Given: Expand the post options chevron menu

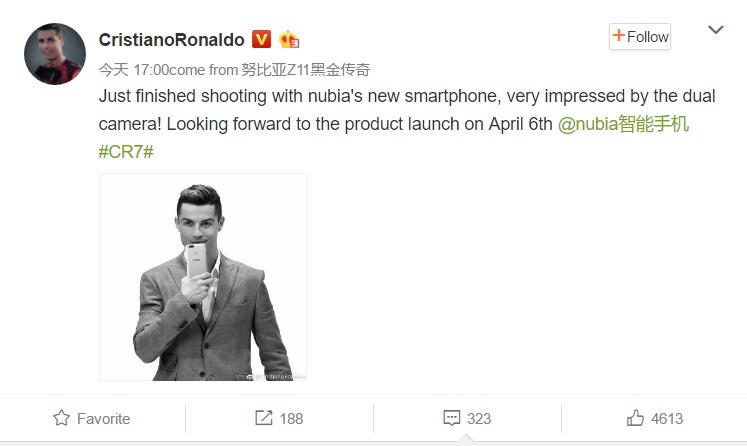Looking at the screenshot, I should pos(715,30).
